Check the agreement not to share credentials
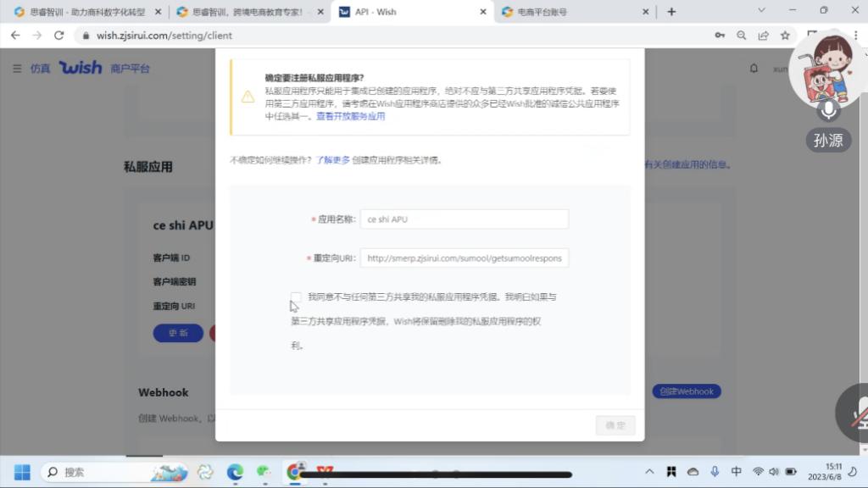Image resolution: width=868 pixels, height=488 pixels. click(296, 297)
